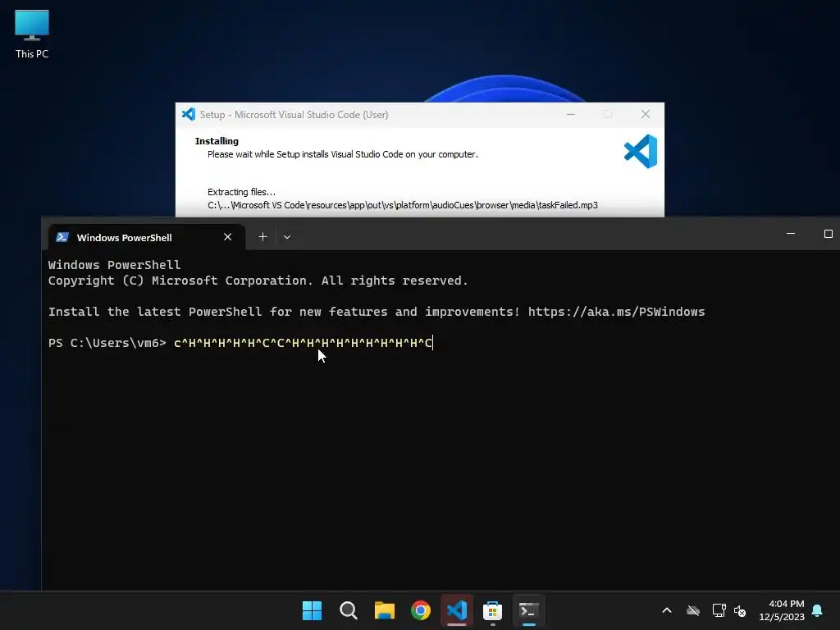Open taskbar Search
The width and height of the screenshot is (840, 630).
point(348,610)
